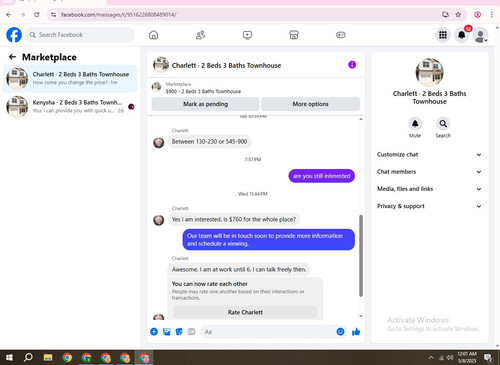
Task: Click Mark as pending button
Action: pos(205,104)
